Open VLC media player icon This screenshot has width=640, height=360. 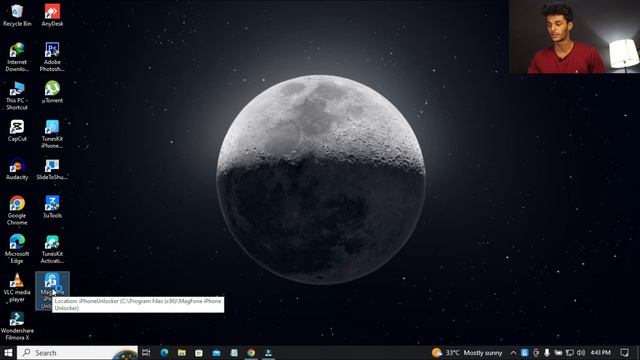(17, 287)
